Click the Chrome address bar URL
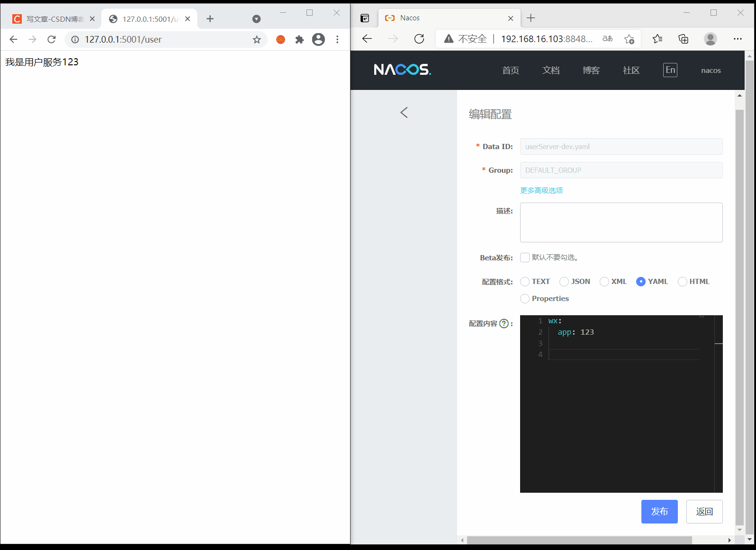756x550 pixels. click(123, 39)
